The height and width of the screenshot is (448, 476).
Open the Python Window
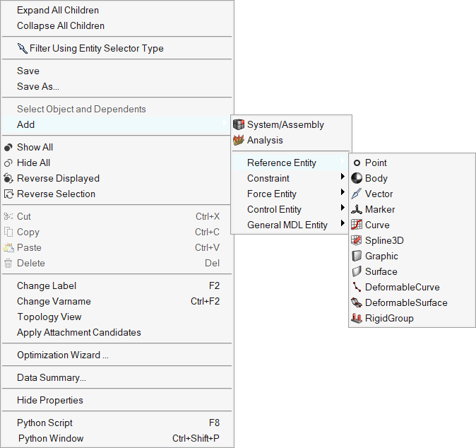pyautogui.click(x=51, y=439)
